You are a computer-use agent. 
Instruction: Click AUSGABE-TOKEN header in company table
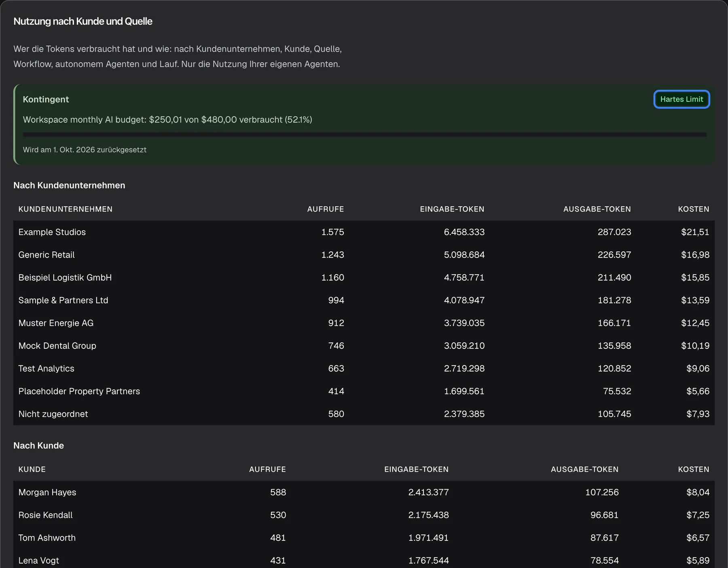(597, 209)
